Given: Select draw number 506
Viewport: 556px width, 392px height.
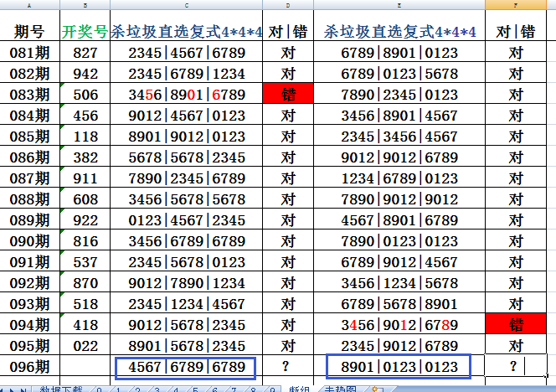Looking at the screenshot, I should click(x=85, y=95).
